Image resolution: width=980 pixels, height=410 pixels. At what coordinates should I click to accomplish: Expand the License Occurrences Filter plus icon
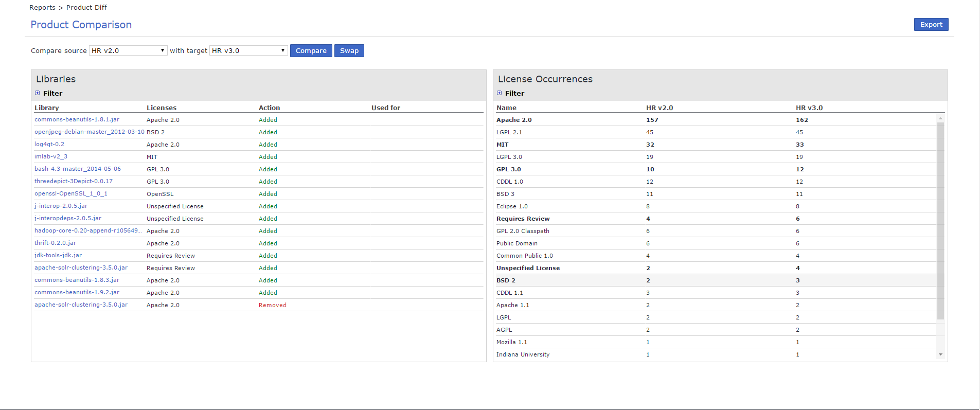point(499,93)
